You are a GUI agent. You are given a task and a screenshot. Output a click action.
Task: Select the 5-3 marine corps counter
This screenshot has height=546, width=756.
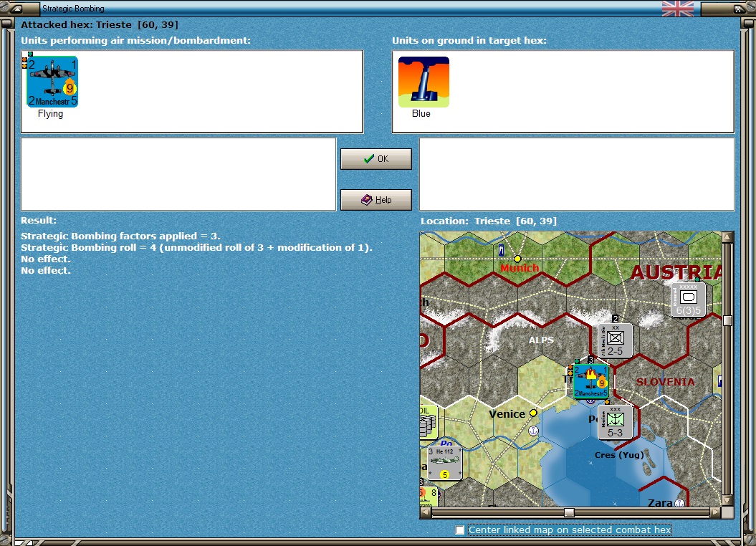[x=615, y=422]
